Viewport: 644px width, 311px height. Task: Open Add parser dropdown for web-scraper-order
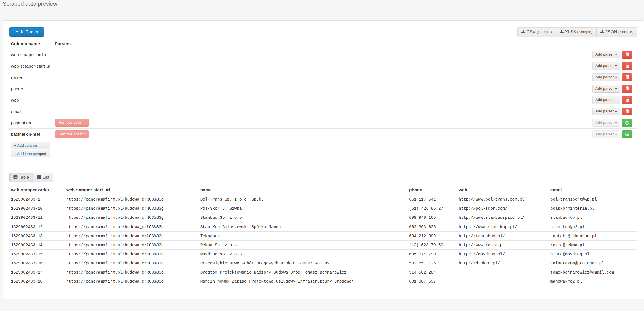606,54
